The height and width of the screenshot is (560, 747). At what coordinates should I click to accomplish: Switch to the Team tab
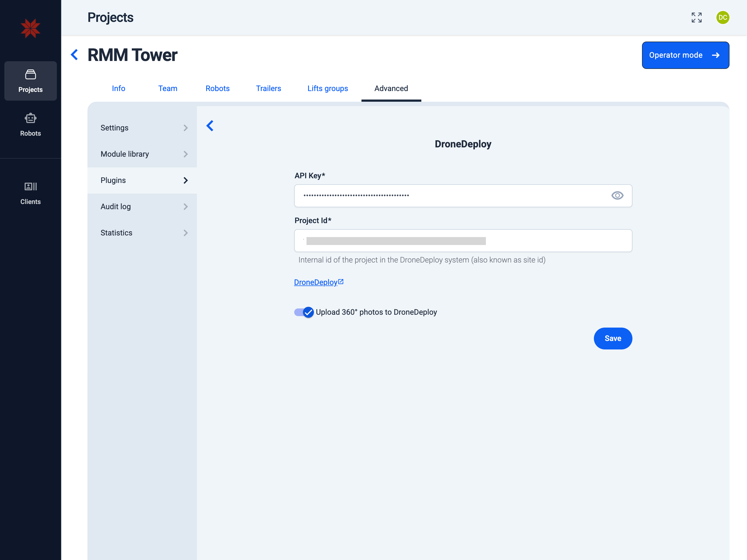click(168, 89)
